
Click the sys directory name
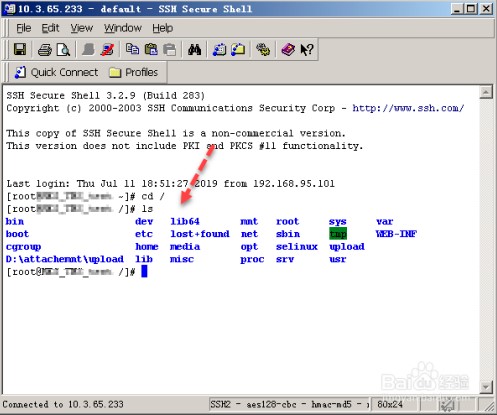point(338,222)
